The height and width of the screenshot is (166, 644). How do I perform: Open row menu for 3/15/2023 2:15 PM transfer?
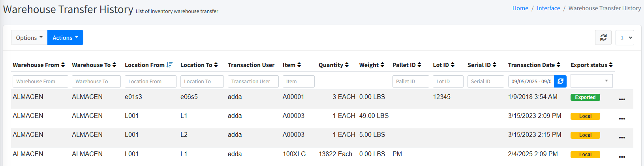pyautogui.click(x=622, y=138)
